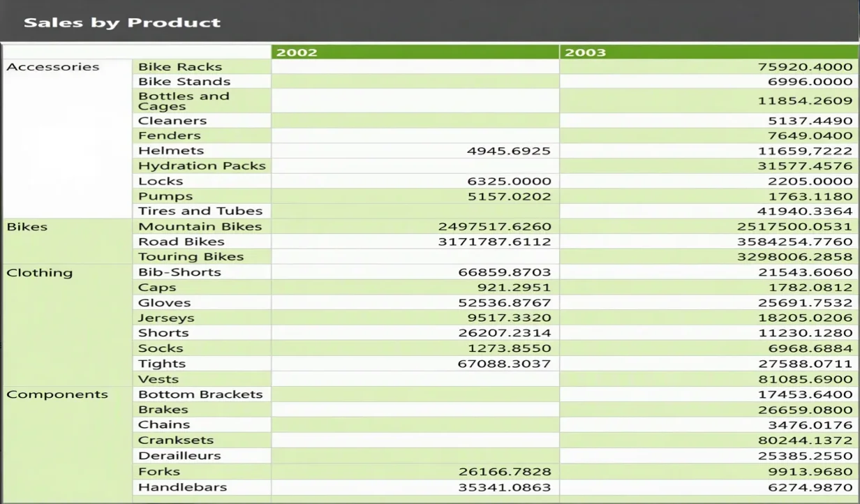Click the Derailleurs product label
The height and width of the screenshot is (504, 860).
click(179, 456)
